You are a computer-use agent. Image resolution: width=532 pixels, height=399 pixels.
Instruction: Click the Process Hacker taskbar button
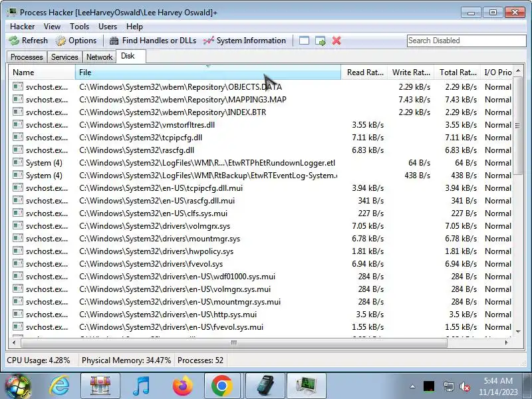click(307, 386)
